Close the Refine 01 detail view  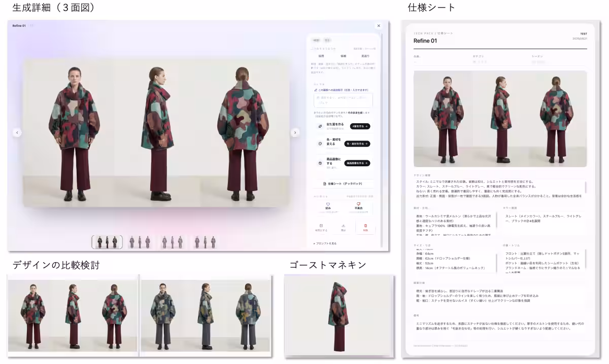tap(379, 25)
